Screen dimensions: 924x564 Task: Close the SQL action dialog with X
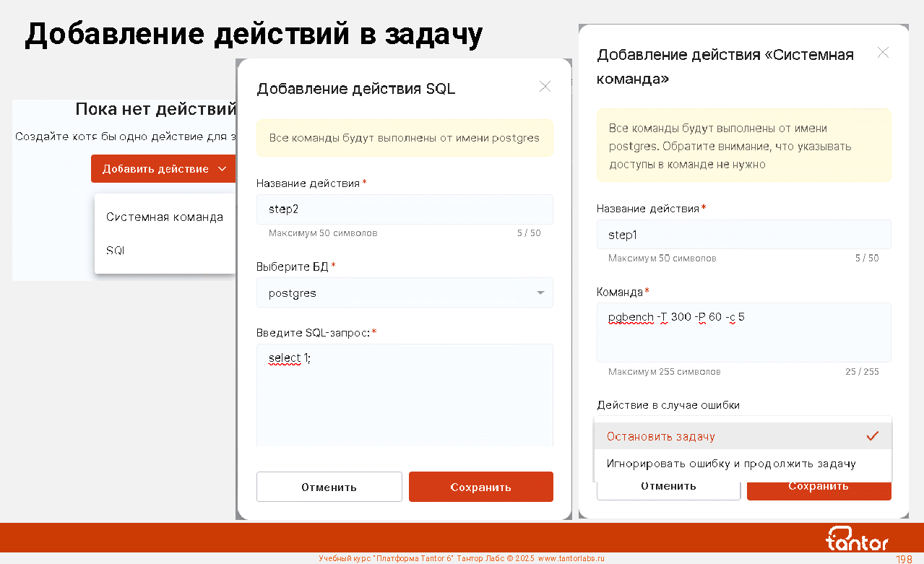coord(545,87)
